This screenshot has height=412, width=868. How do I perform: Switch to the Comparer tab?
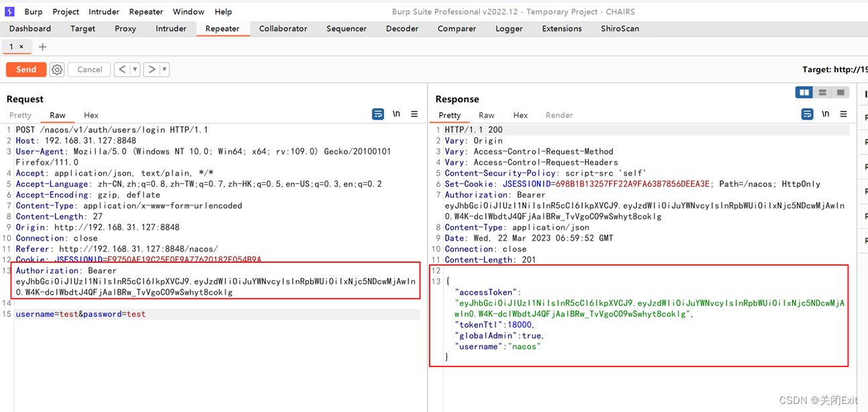pos(456,28)
